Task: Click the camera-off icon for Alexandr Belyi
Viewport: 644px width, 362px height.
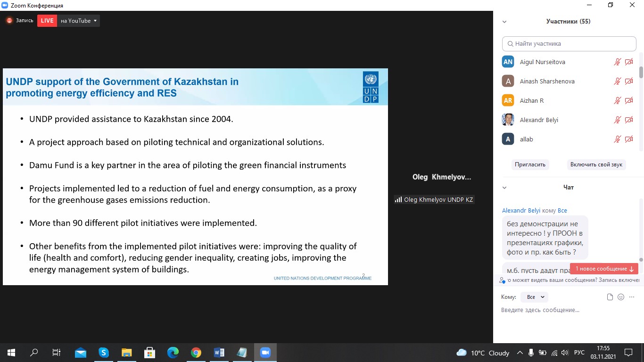Action: tap(629, 120)
